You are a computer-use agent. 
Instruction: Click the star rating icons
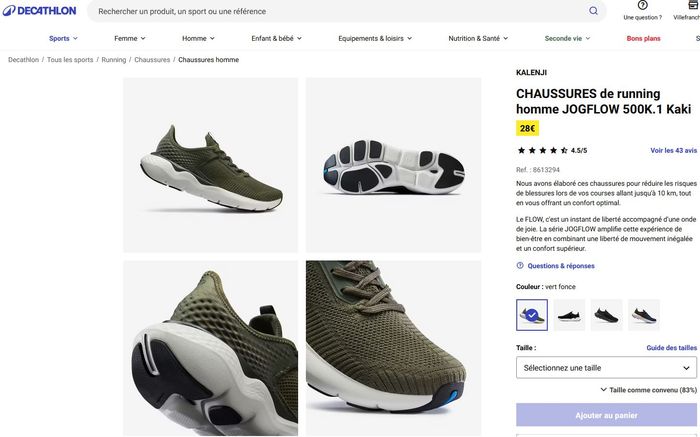pyautogui.click(x=542, y=150)
